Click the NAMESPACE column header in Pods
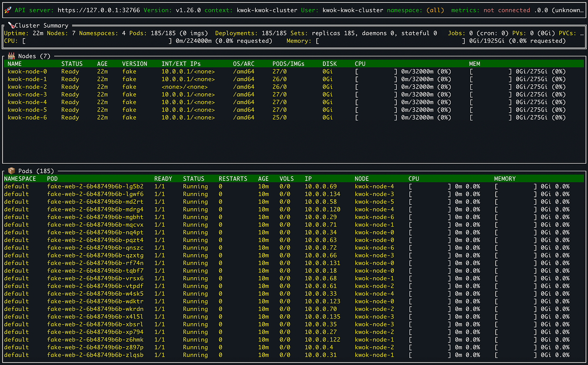The image size is (588, 365). click(20, 179)
